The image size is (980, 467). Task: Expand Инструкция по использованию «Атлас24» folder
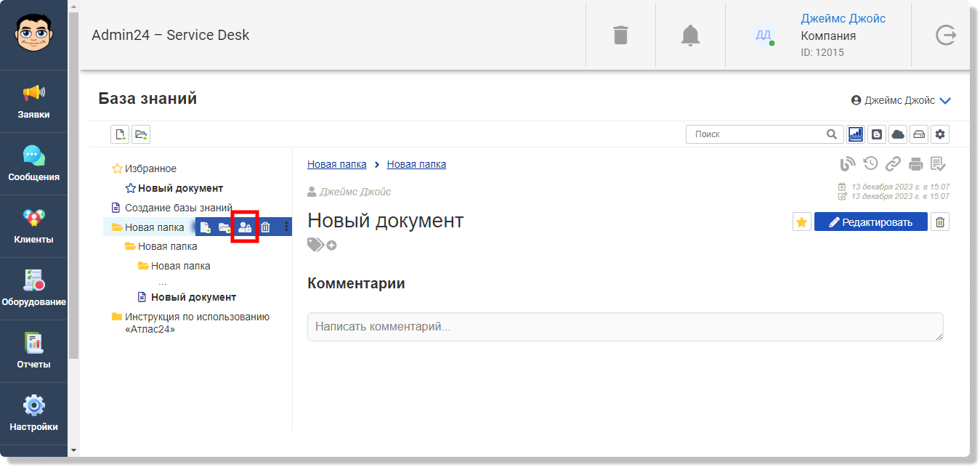pyautogui.click(x=117, y=317)
